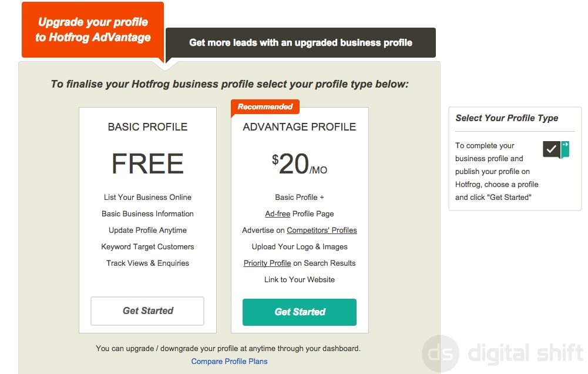Viewport: 588px width, 374px height.
Task: Click Keyword Target Customers feature text
Action: point(148,247)
